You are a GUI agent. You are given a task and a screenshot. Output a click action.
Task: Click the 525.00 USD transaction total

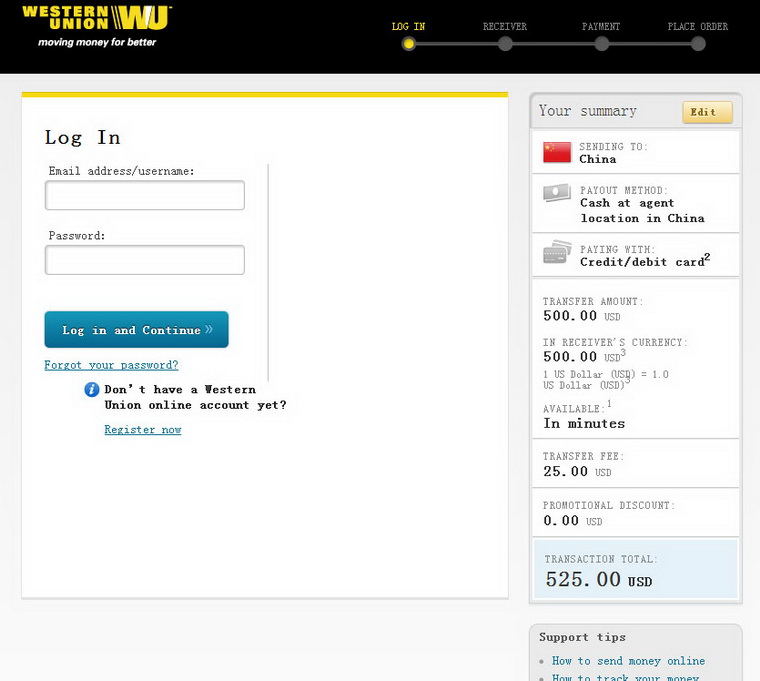[x=598, y=580]
